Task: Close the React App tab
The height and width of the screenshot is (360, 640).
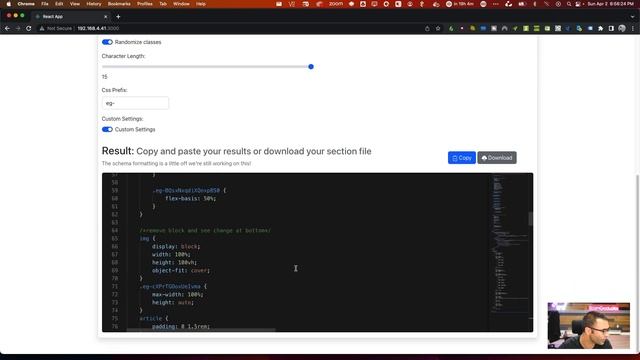Action: coord(106,17)
